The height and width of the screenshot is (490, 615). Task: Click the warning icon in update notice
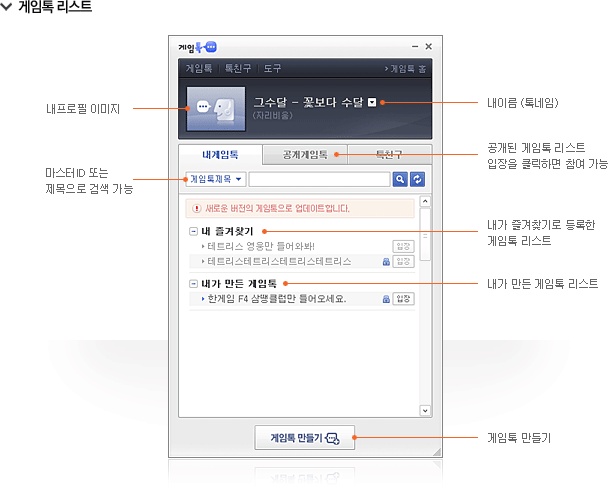tap(195, 209)
